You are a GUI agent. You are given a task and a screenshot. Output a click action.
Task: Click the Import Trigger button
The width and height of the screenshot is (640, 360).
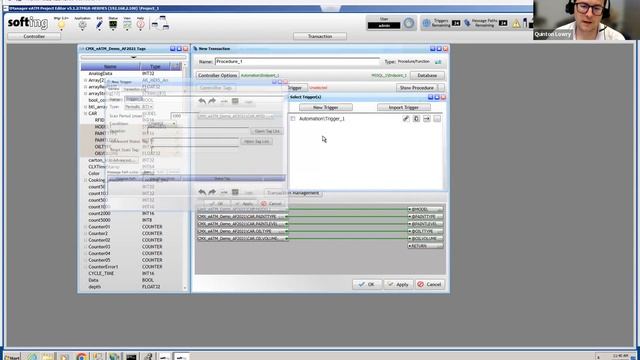tap(404, 107)
